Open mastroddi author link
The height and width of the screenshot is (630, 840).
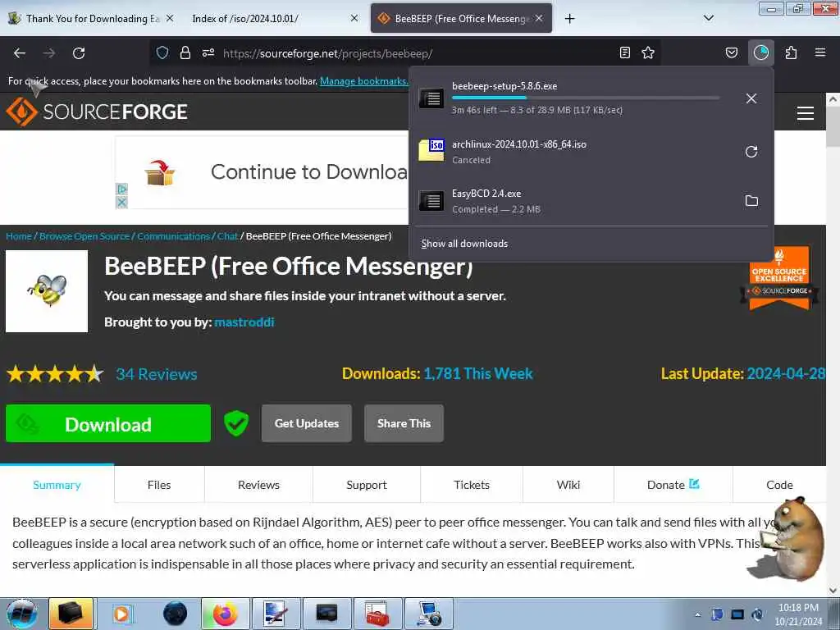tap(244, 322)
